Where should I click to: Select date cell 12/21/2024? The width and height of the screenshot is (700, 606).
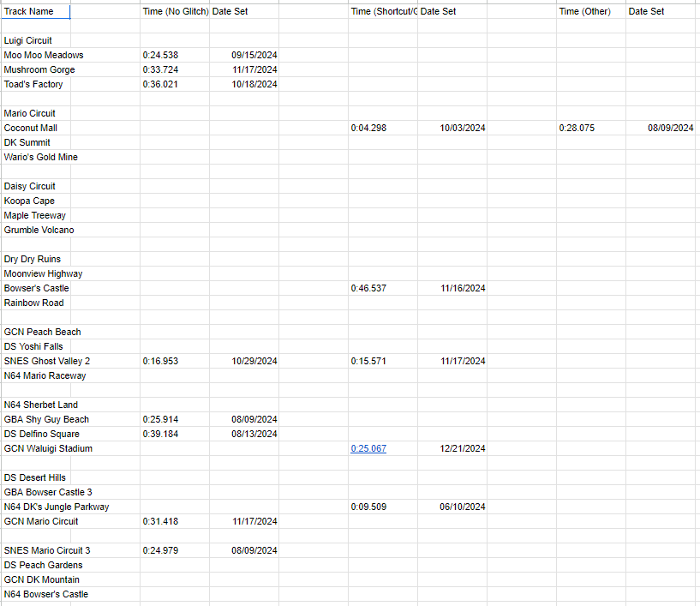(452, 448)
